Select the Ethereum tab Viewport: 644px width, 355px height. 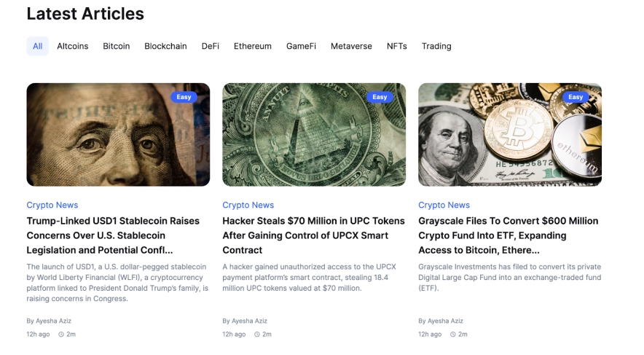pyautogui.click(x=253, y=46)
